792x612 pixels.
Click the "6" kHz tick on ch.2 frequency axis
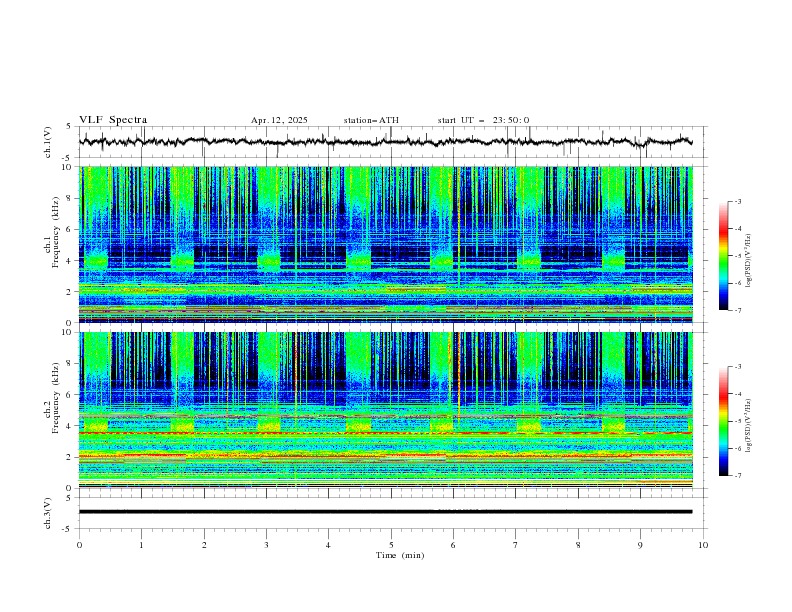(x=70, y=394)
